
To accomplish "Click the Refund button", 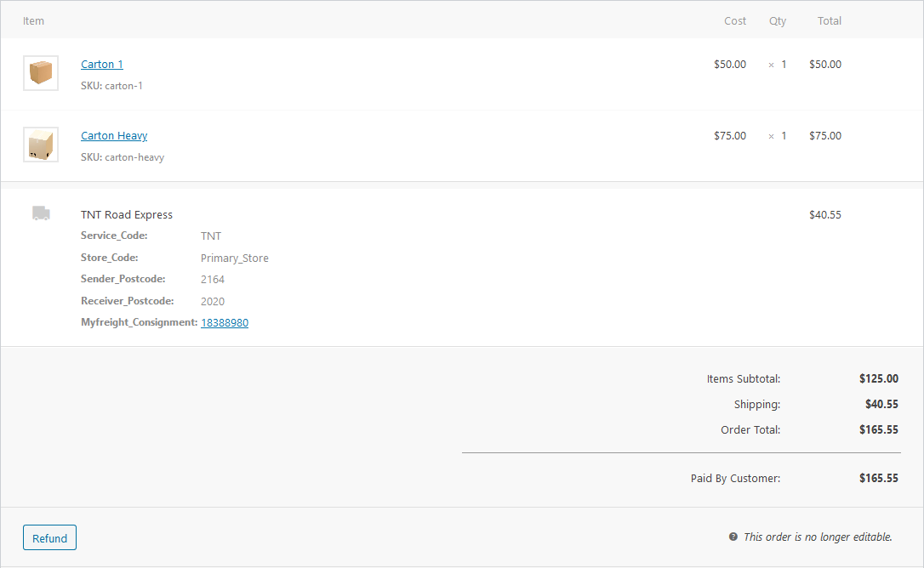I will coord(48,537).
